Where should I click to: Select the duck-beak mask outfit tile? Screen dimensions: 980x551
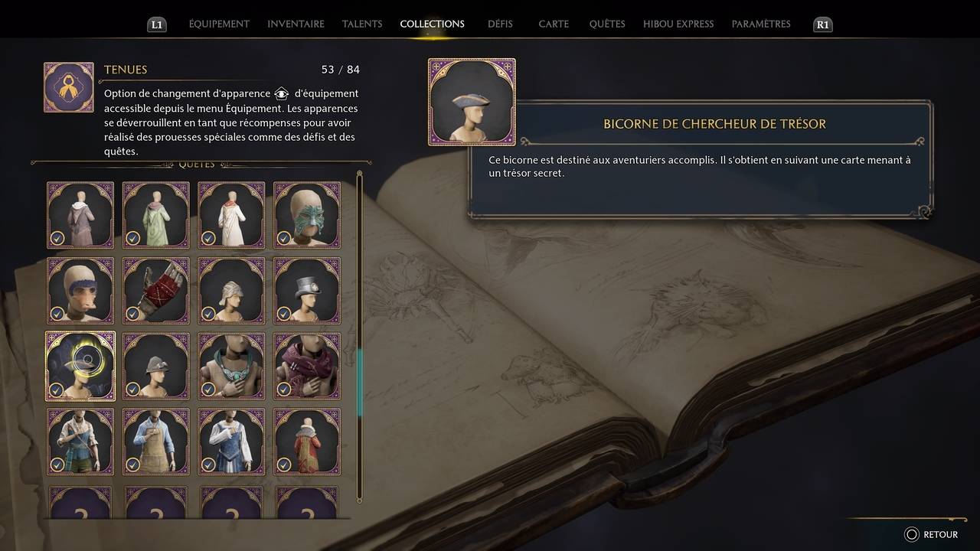(x=80, y=290)
